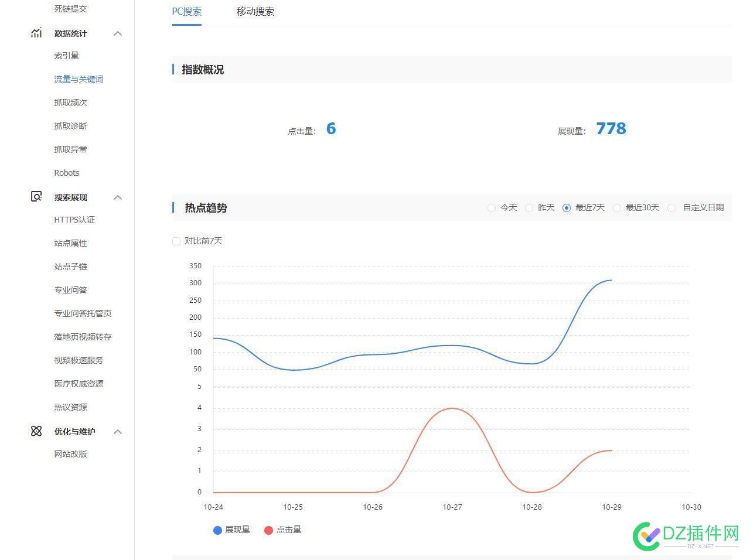Open 网站改版 in the sidebar
Viewport: 750px width, 560px height.
[70, 454]
